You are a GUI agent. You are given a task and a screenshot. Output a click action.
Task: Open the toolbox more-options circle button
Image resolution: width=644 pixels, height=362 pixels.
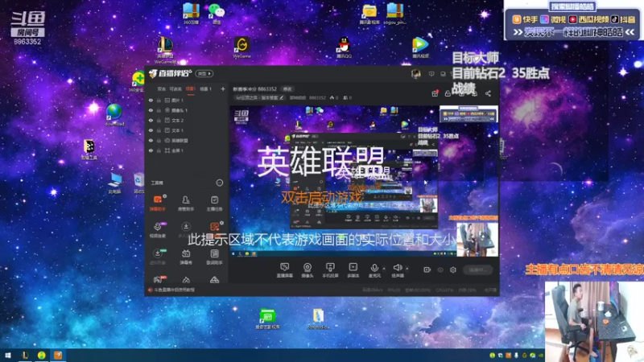[x=220, y=183]
